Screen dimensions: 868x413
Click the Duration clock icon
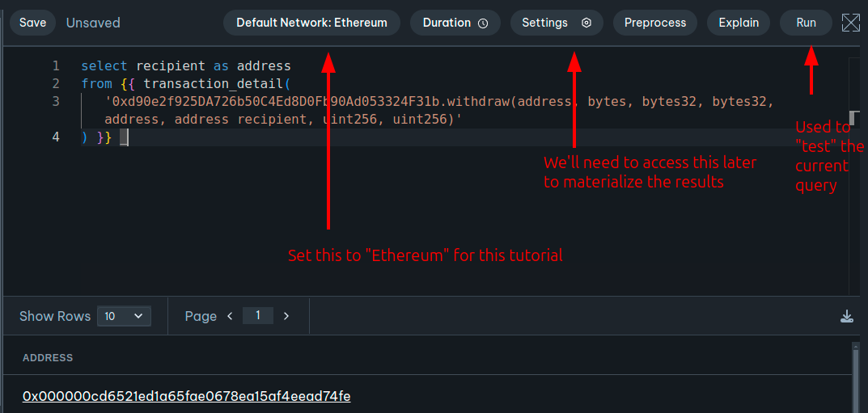coord(483,23)
